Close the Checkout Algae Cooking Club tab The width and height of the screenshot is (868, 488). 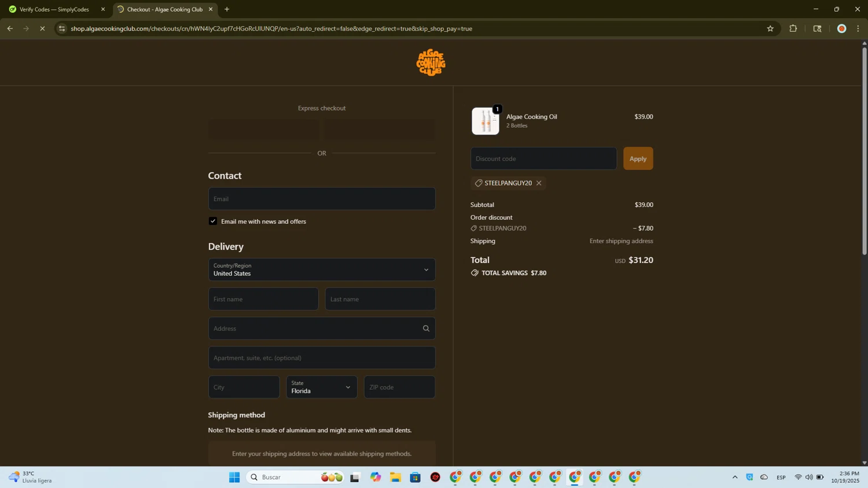(x=211, y=9)
